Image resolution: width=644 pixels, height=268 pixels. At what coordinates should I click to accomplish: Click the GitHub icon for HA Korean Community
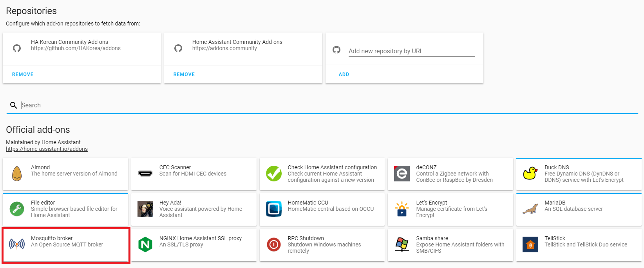[x=17, y=48]
